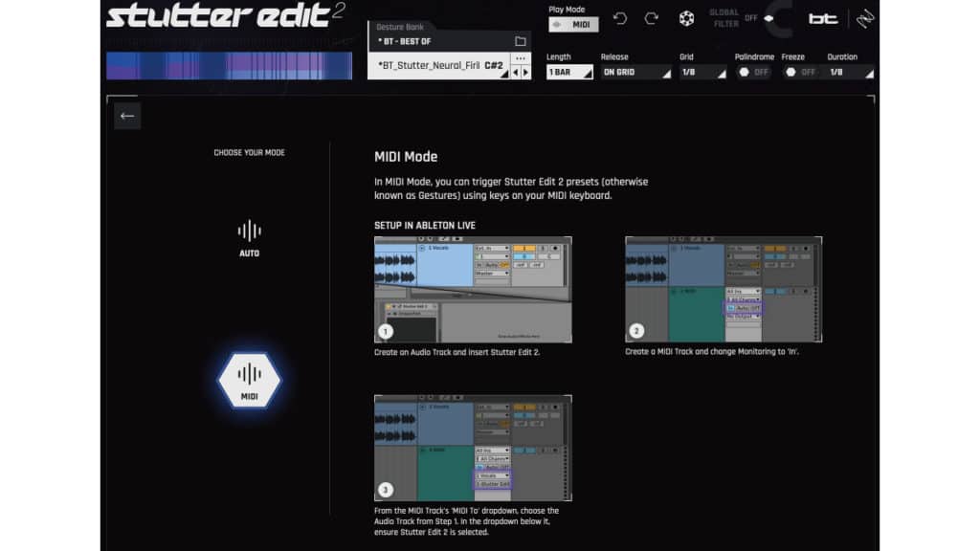Undo the last action

click(x=620, y=19)
